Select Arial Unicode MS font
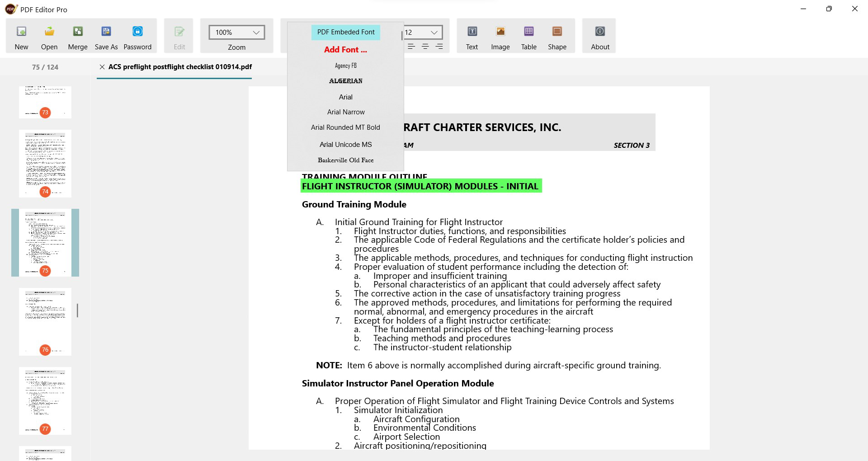This screenshot has width=868, height=461. pos(345,145)
